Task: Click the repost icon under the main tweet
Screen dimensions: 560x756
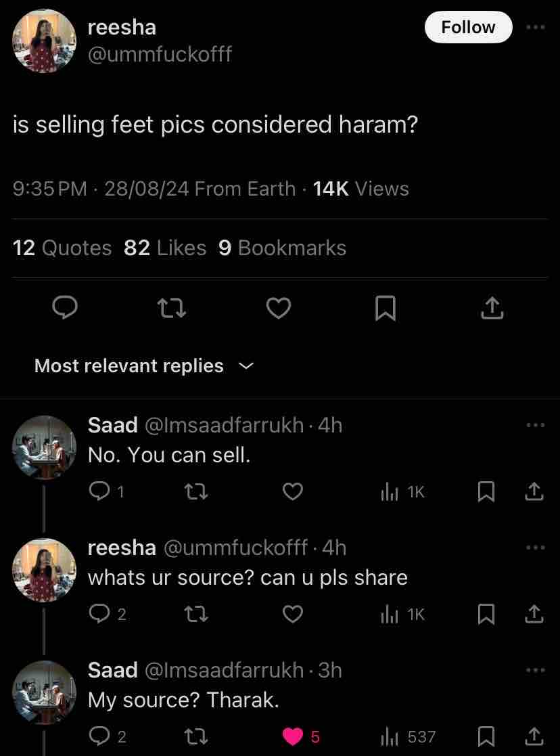Action: [x=171, y=308]
